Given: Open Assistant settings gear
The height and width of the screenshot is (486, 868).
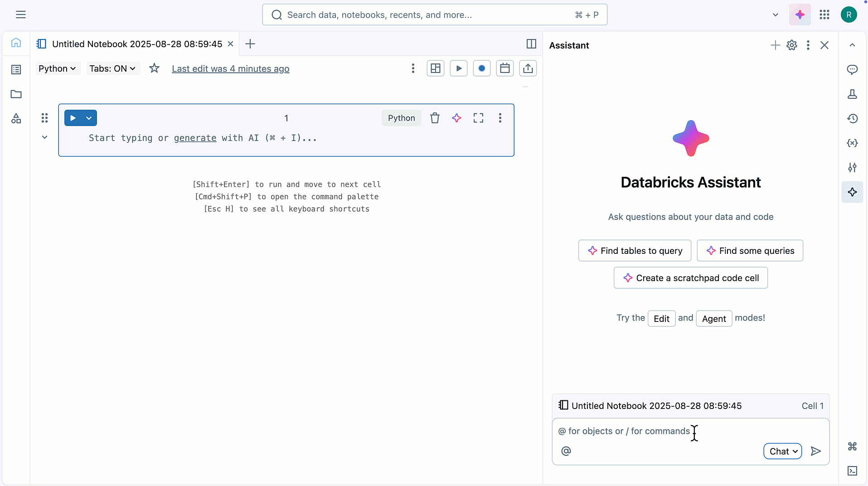Looking at the screenshot, I should click(791, 45).
